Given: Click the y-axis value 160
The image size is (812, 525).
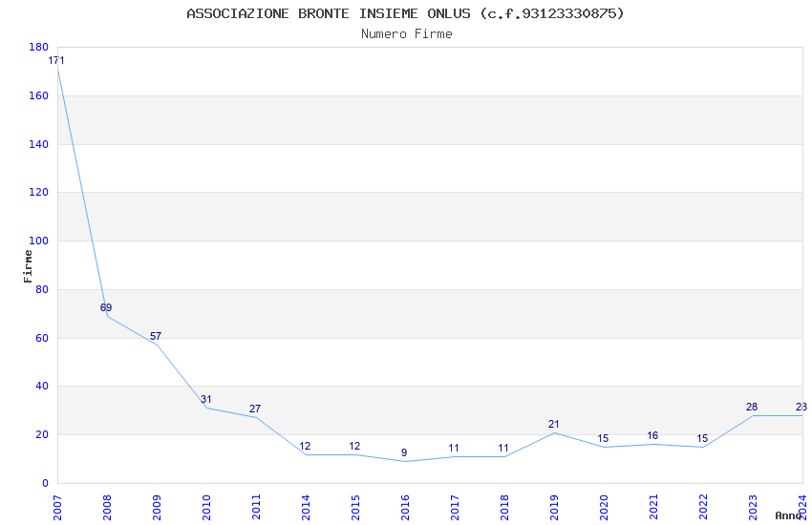Looking at the screenshot, I should [39, 95].
